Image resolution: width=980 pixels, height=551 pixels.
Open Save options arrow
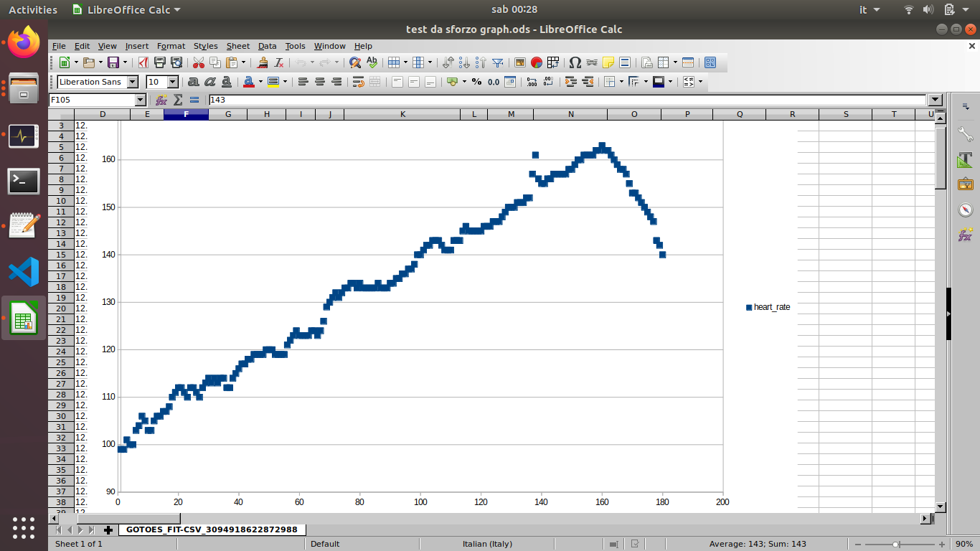123,62
